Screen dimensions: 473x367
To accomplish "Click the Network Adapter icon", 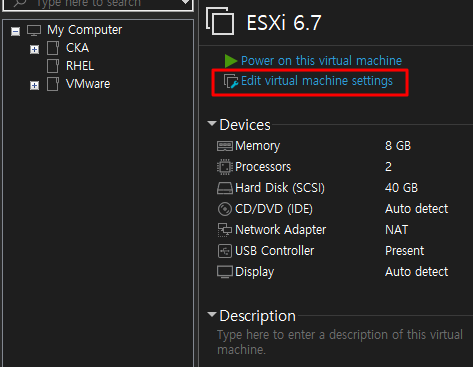I will (225, 230).
